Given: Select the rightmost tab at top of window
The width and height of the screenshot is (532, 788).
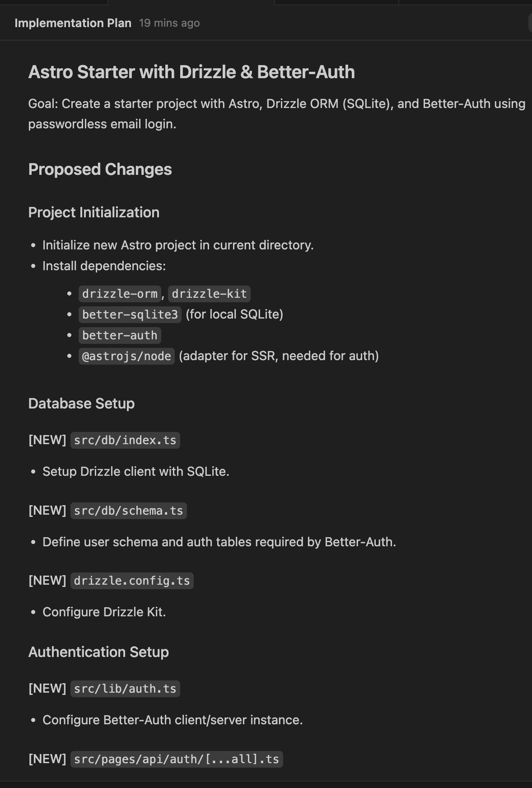Looking at the screenshot, I should pyautogui.click(x=465, y=2).
